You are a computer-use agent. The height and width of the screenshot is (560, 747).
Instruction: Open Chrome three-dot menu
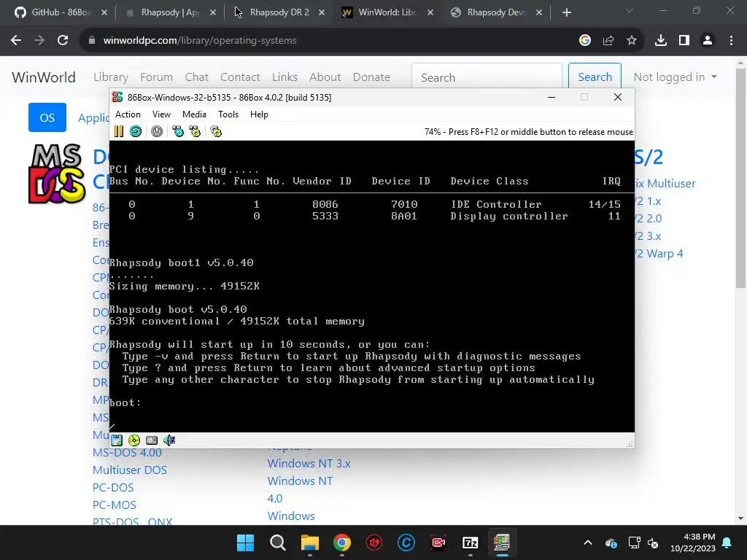click(731, 41)
